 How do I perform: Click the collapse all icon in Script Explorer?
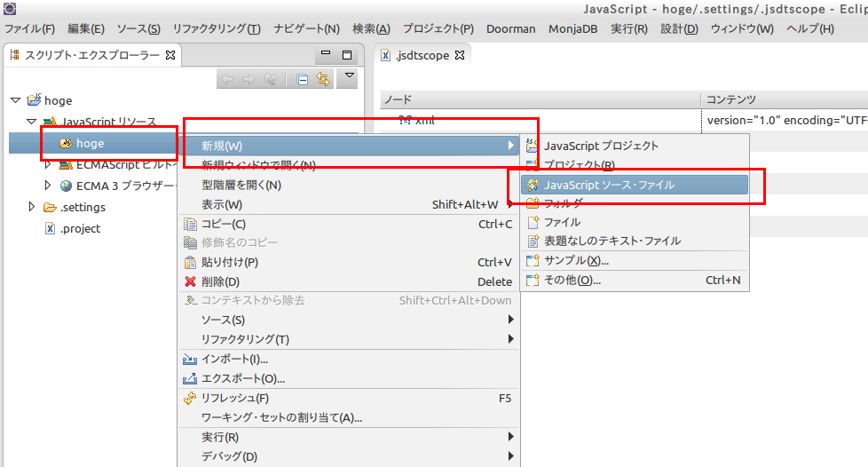303,80
